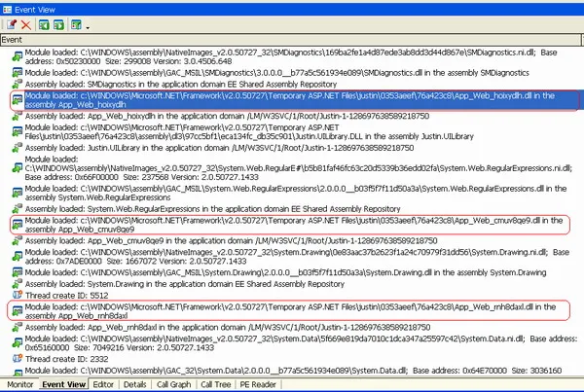
Task: Click the event filter toolbar icon
Action: (76, 25)
